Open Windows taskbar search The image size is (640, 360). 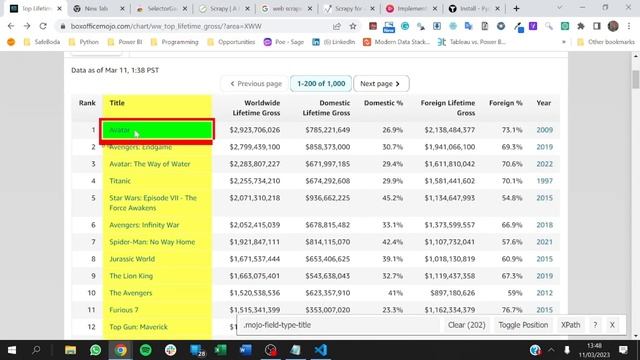click(36, 350)
